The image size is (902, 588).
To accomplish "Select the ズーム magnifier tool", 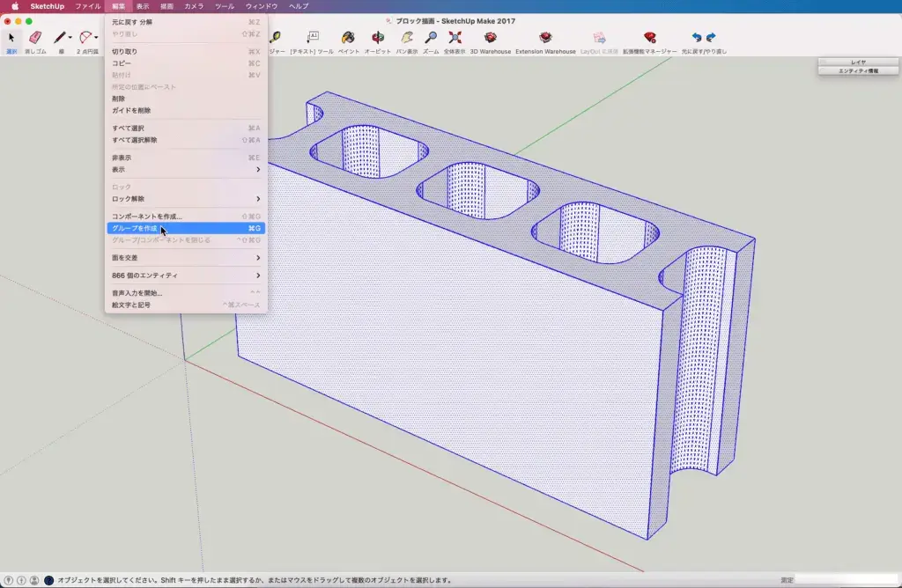I will 430,38.
